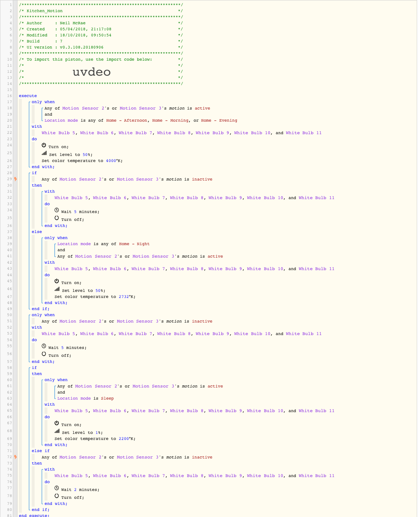The width and height of the screenshot is (420, 517).
Task: Click the Kitchen_Motion piston name
Action: tap(45, 11)
